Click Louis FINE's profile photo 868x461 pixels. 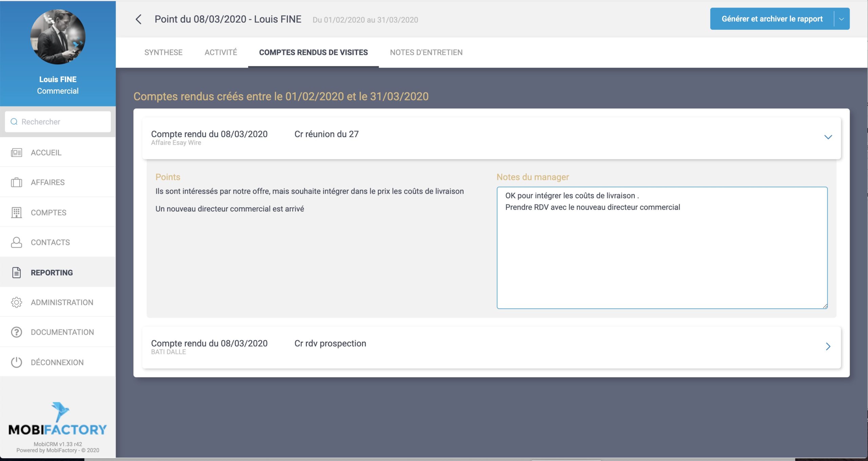coord(58,37)
